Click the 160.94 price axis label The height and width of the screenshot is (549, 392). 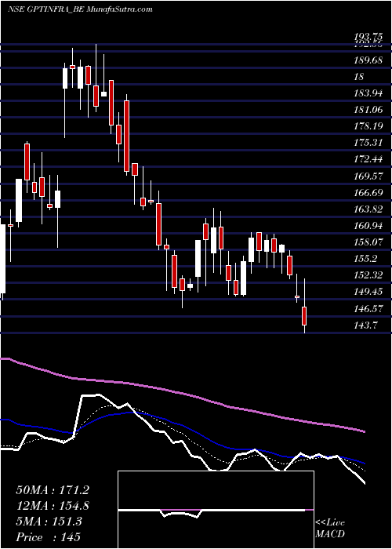coord(368,226)
